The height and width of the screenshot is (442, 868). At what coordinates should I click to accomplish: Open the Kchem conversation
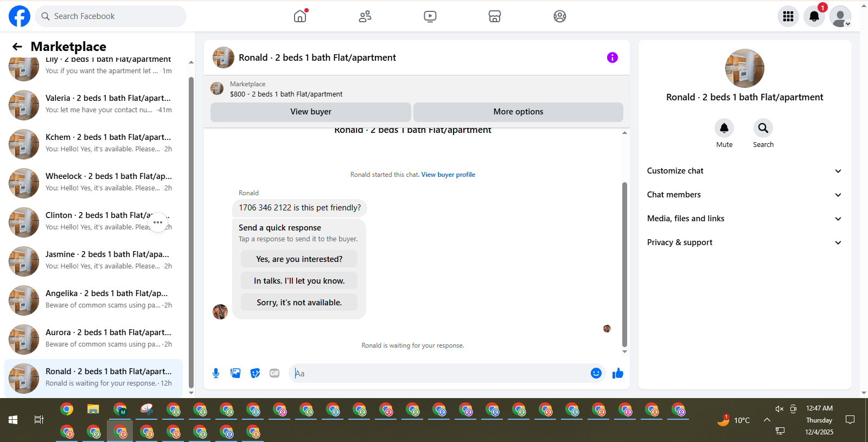(x=93, y=144)
